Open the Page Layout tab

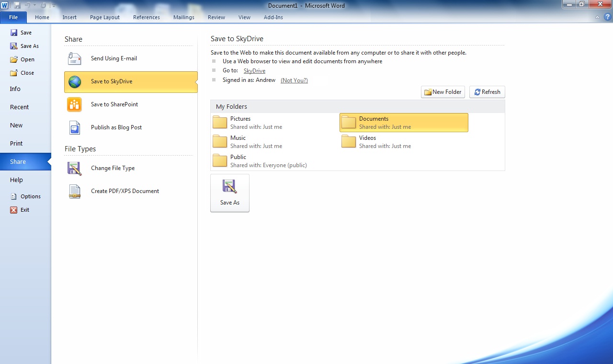click(105, 17)
